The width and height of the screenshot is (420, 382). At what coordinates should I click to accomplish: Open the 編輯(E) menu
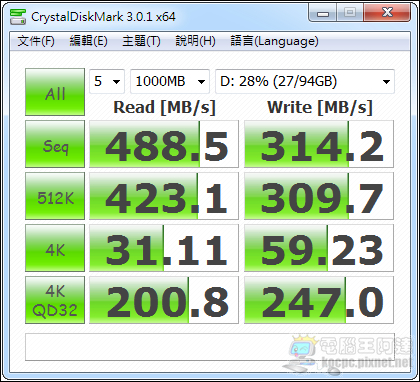click(88, 41)
